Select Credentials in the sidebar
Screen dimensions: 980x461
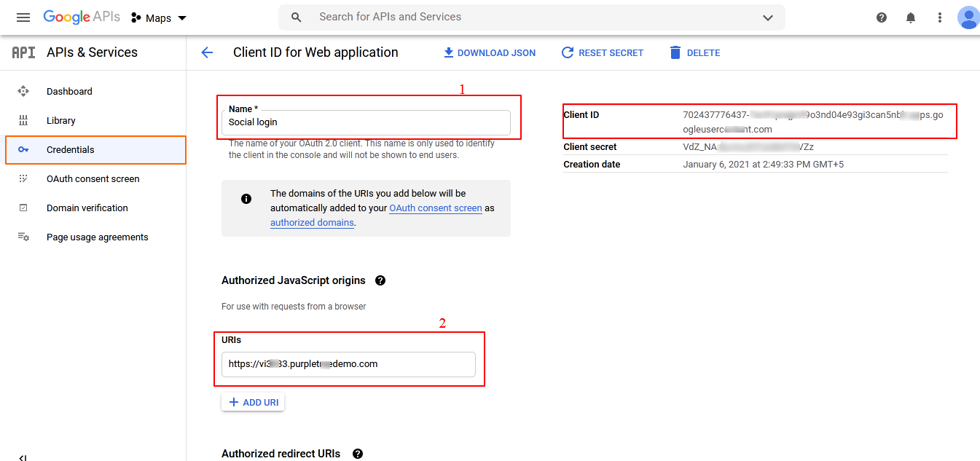[x=95, y=149]
